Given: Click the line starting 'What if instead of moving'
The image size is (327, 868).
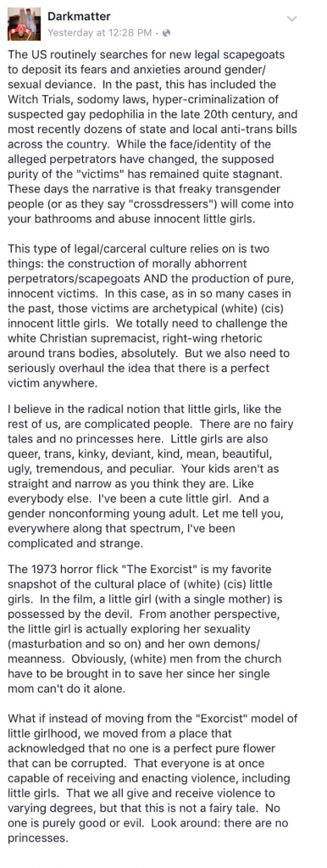Looking at the screenshot, I should 152,719.
